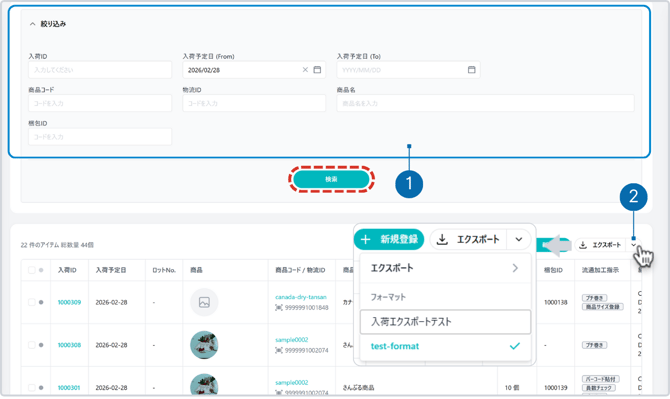Click the 梱包ID input field
670x399 pixels.
click(x=100, y=137)
